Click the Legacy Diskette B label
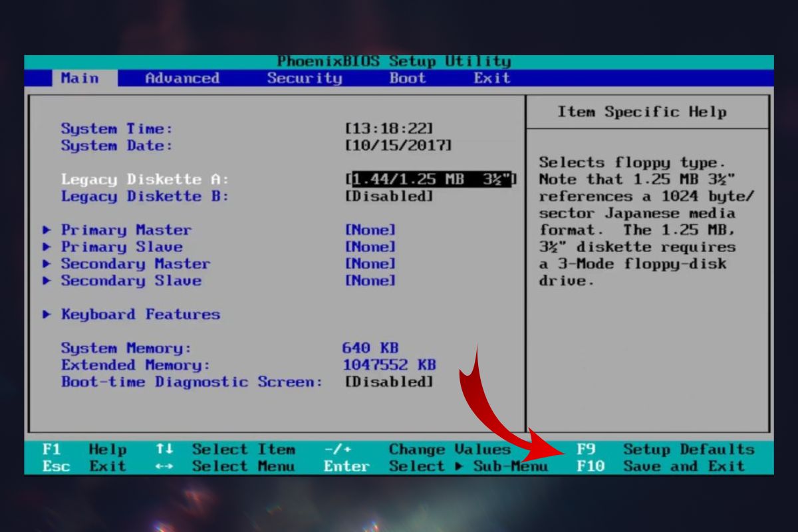The height and width of the screenshot is (532, 798). point(145,196)
